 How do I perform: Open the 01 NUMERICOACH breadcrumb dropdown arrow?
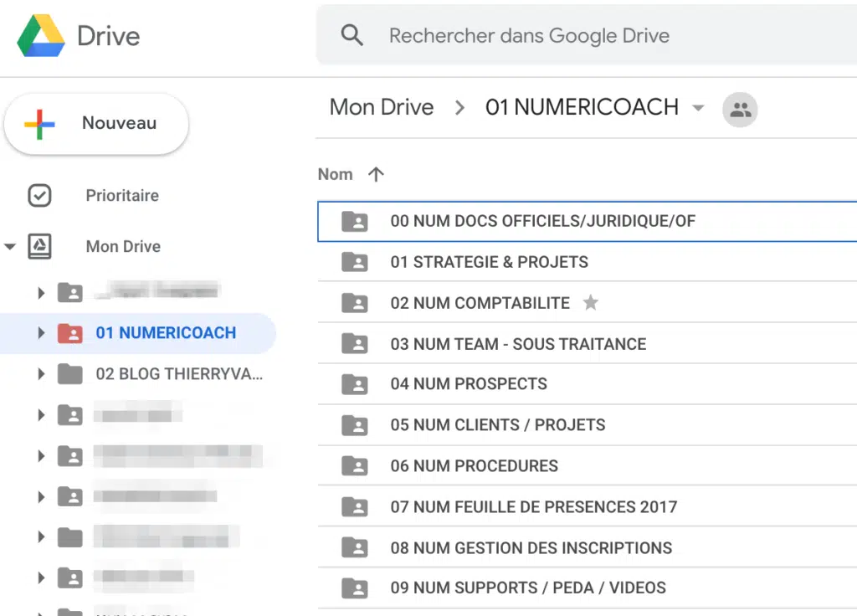(698, 108)
